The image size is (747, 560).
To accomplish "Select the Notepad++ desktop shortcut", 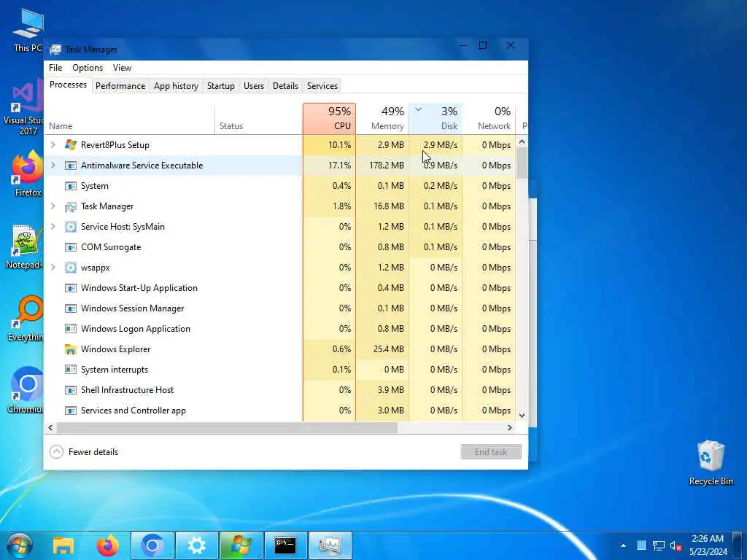I will coord(25,246).
